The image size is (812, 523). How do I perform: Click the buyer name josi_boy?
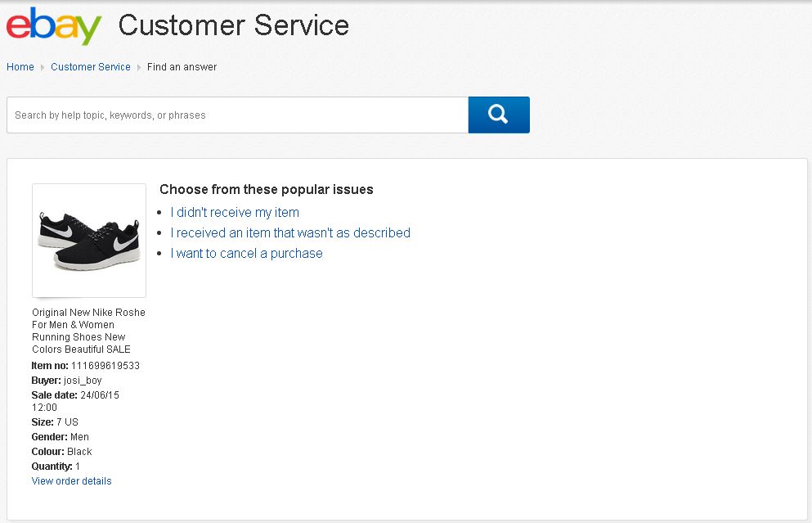(83, 381)
